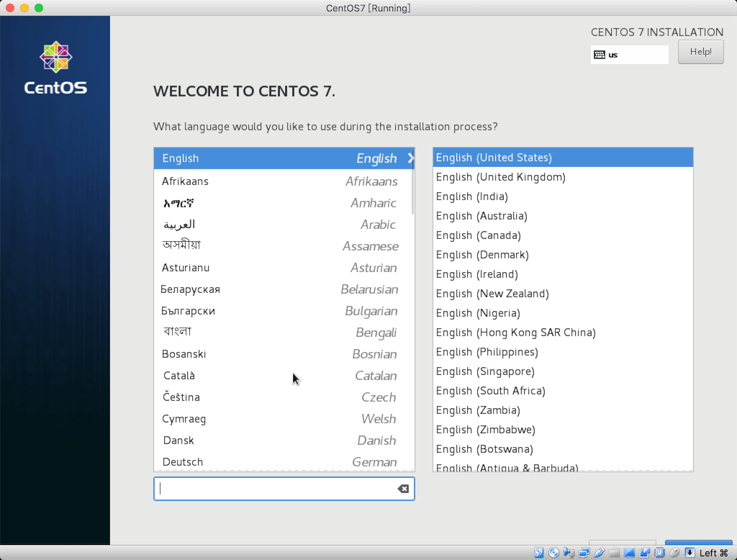Click the keyboard layout icon beside 'us'
737x560 pixels.
click(x=600, y=55)
